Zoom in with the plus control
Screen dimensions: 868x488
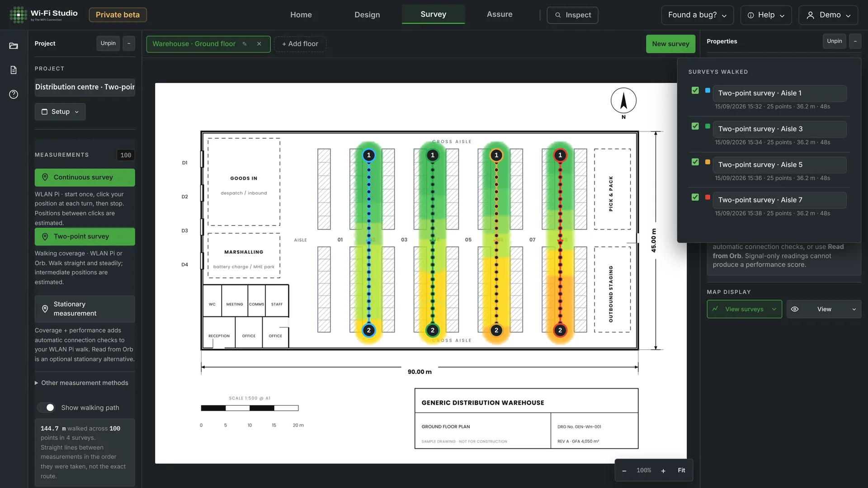pos(663,471)
